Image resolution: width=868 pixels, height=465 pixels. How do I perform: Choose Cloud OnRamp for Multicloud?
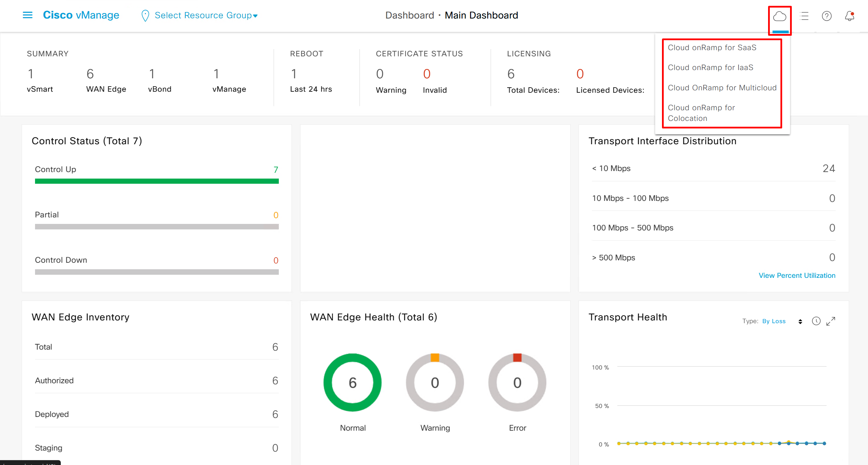click(x=722, y=88)
